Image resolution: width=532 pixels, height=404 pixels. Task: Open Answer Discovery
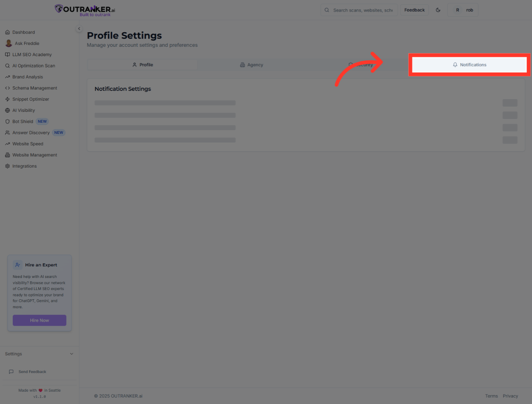31,132
